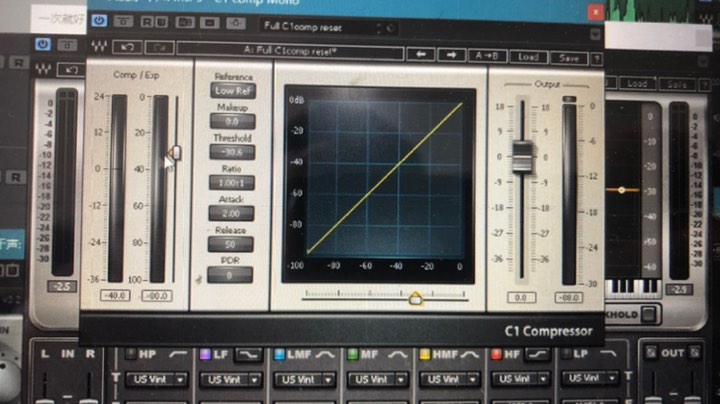The image size is (720, 404).
Task: Click the LF shelf shape icon
Action: (249, 354)
